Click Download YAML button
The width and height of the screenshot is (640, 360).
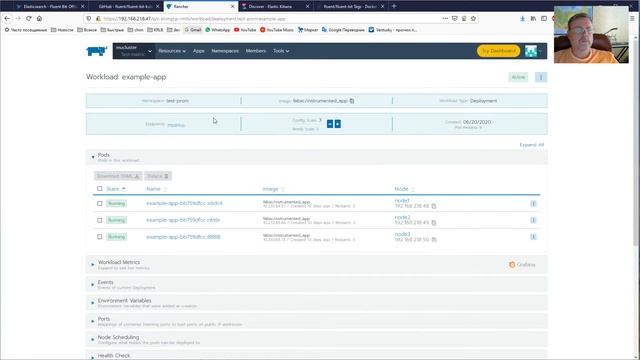pyautogui.click(x=118, y=176)
